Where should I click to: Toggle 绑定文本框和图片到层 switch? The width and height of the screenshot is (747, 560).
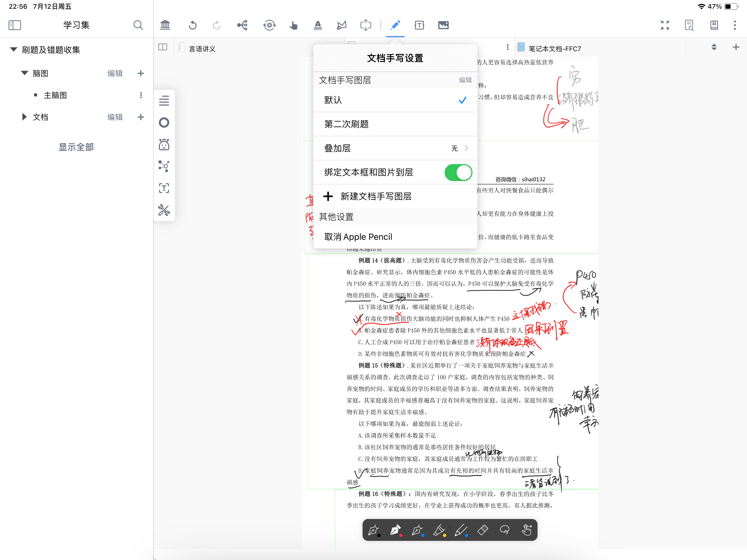(458, 172)
